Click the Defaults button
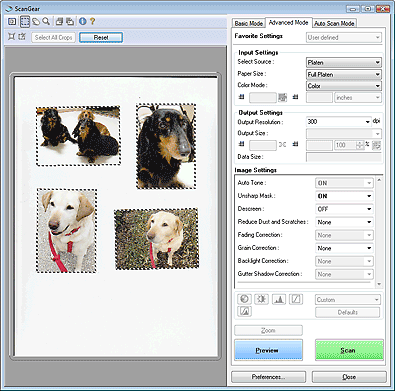Viewport: 395px width, 391px height. click(x=347, y=312)
